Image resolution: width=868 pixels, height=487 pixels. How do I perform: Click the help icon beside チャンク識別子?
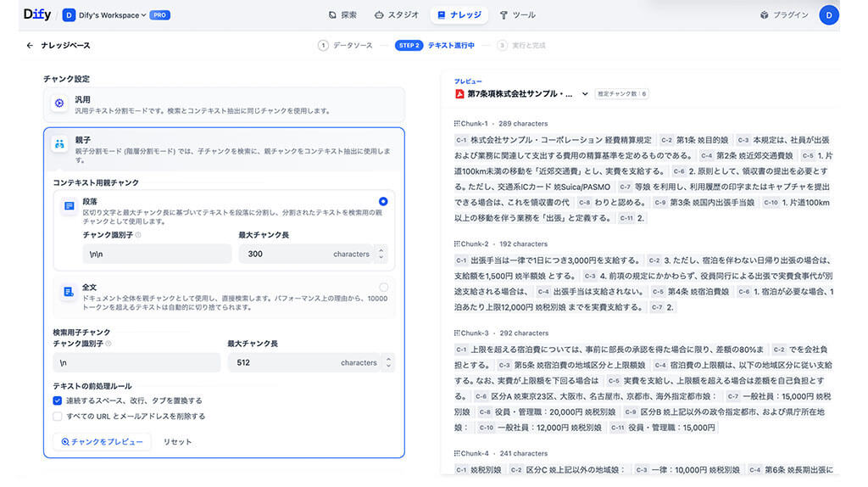(138, 235)
